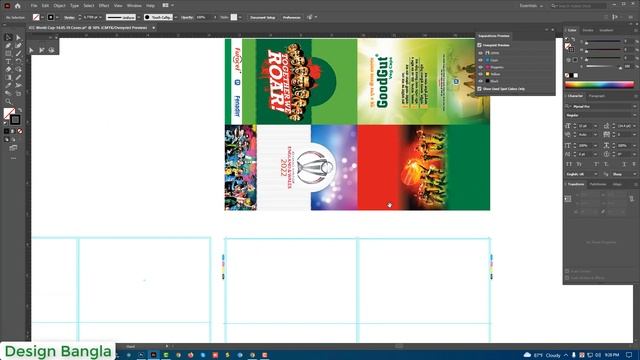Click the white swatch in Color panel
Image resolution: width=640 pixels, height=360 pixels.
click(x=576, y=76)
